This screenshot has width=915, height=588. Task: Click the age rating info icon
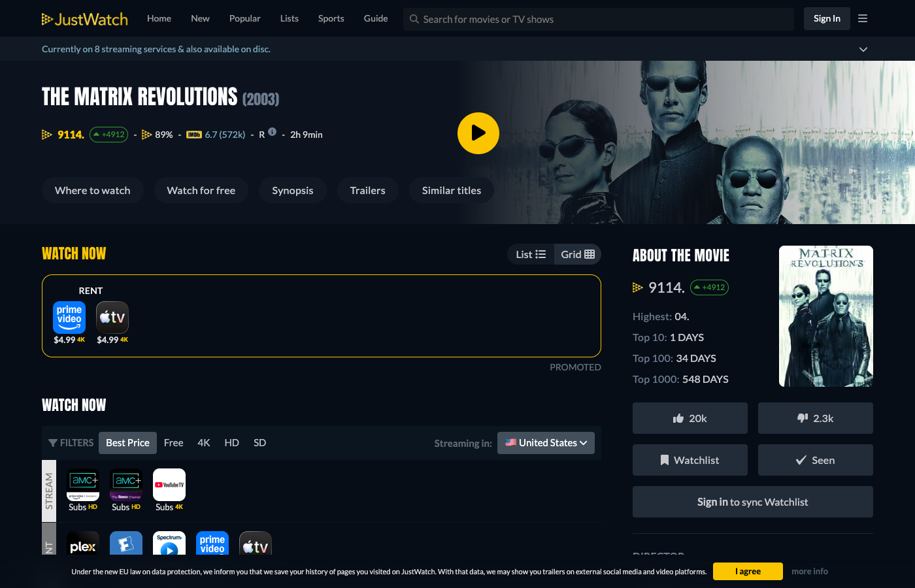point(273,131)
